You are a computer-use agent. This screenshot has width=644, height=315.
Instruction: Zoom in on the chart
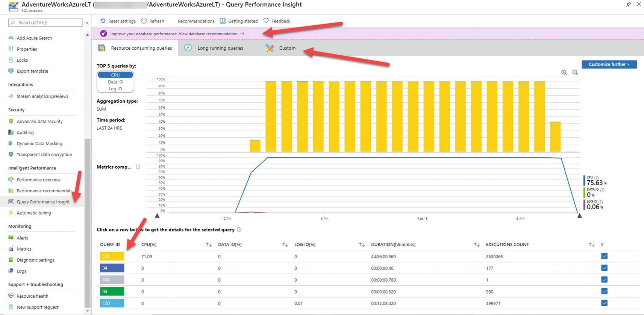click(564, 73)
